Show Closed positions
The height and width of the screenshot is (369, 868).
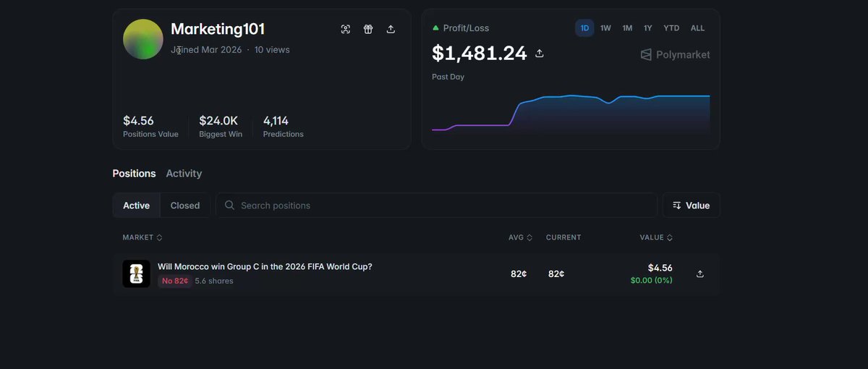[x=185, y=205]
